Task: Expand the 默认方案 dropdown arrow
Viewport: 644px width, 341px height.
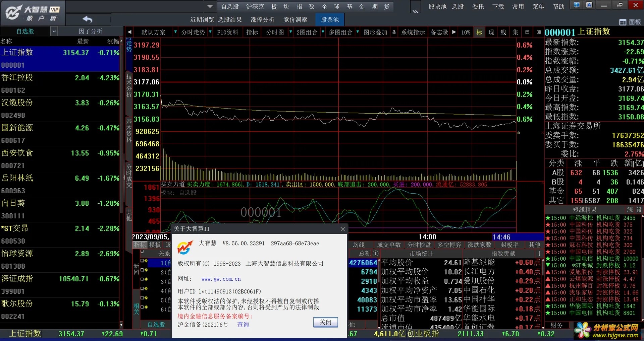Action: (x=175, y=32)
